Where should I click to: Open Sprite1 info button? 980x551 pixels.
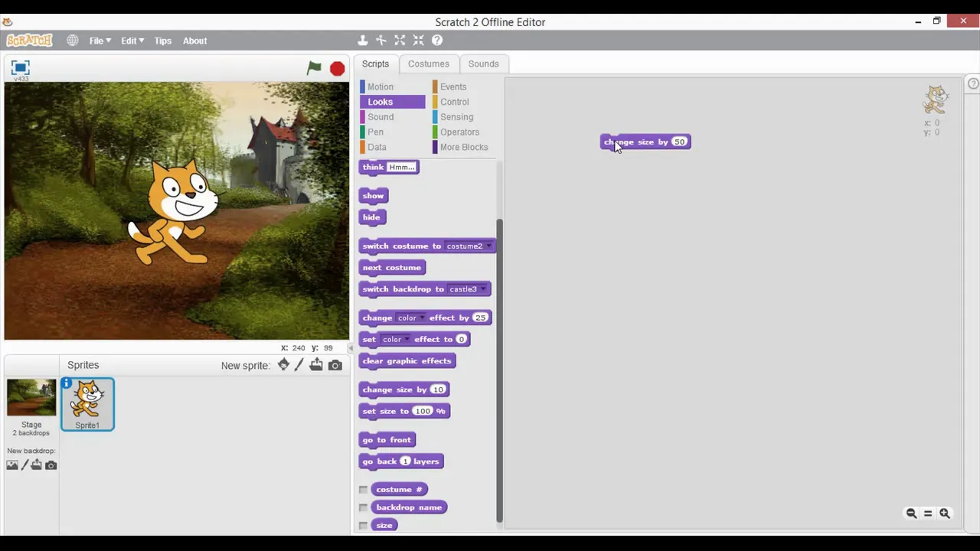[x=67, y=383]
